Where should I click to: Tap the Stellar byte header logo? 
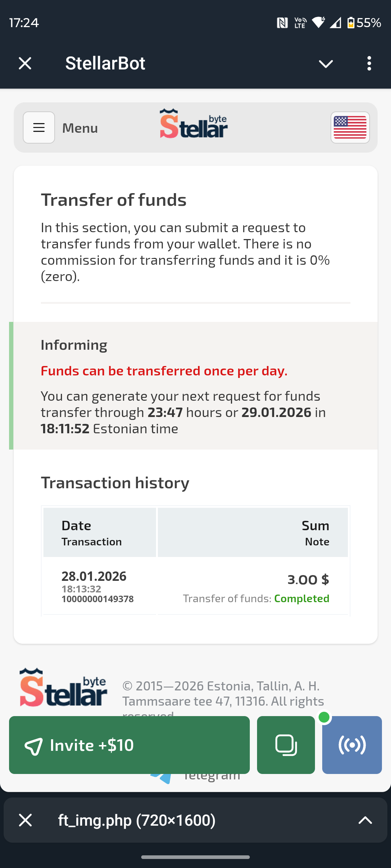194,124
